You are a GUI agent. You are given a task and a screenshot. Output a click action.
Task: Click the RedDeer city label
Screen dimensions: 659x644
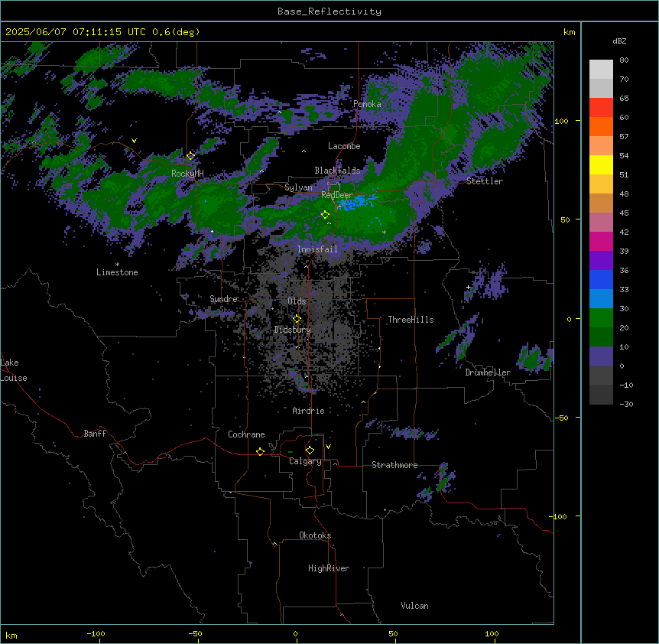pos(337,195)
